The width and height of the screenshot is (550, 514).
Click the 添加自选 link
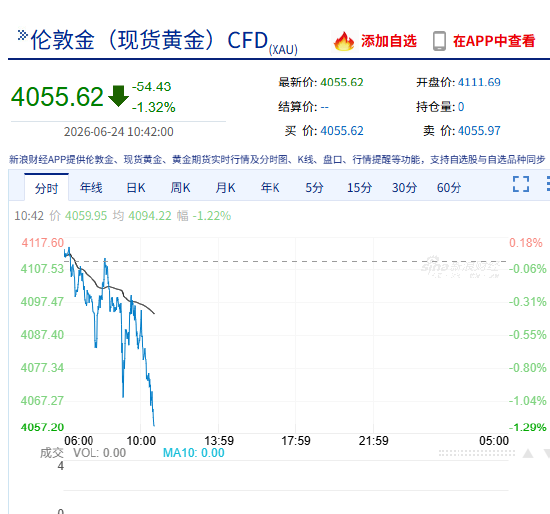point(389,41)
